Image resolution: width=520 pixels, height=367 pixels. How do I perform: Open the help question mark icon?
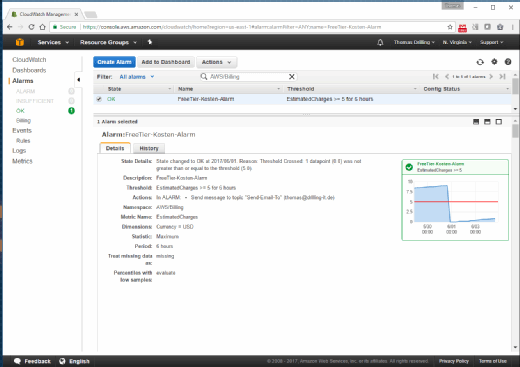tap(508, 62)
